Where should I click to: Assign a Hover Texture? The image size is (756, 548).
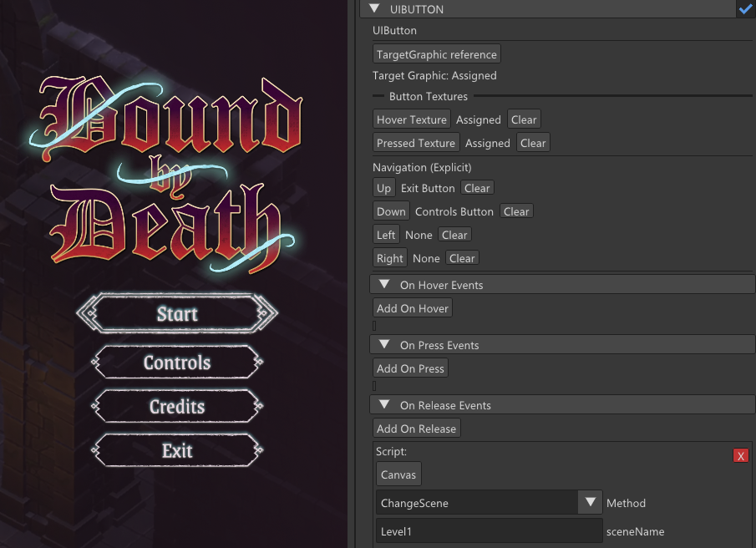pyautogui.click(x=411, y=119)
